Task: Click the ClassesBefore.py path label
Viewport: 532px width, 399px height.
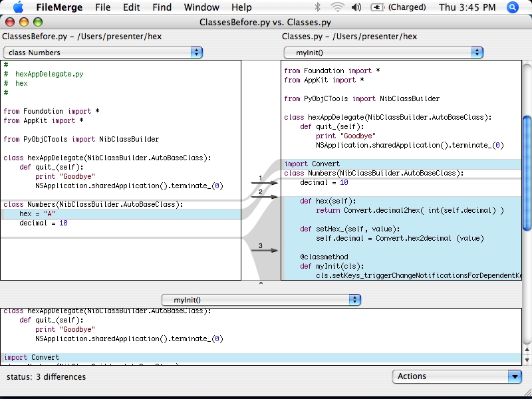Action: 82,37
